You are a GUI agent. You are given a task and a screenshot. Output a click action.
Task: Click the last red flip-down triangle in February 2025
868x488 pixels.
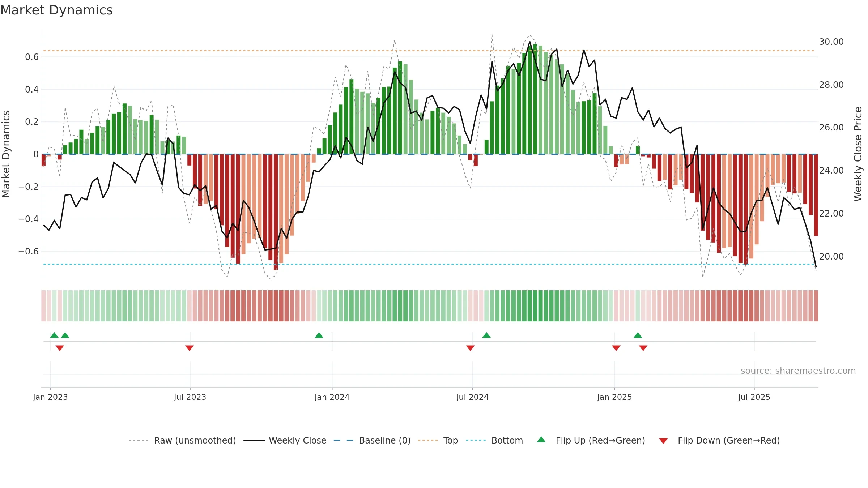tap(643, 348)
